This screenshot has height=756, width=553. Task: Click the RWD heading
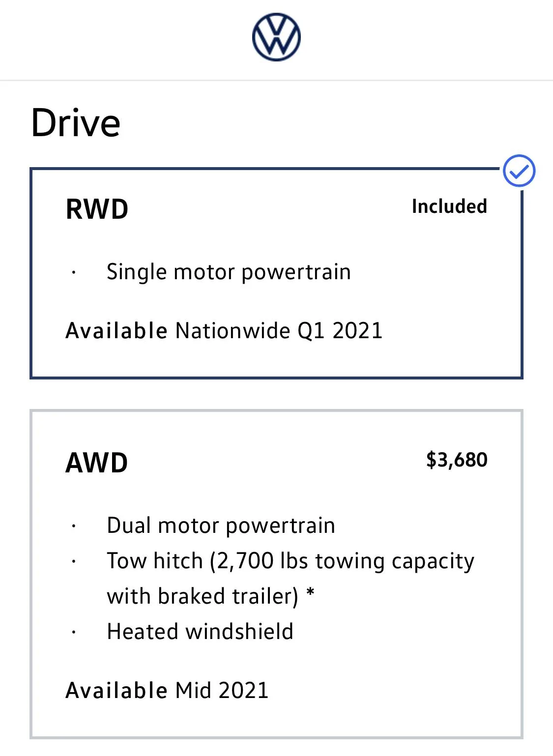[97, 209]
